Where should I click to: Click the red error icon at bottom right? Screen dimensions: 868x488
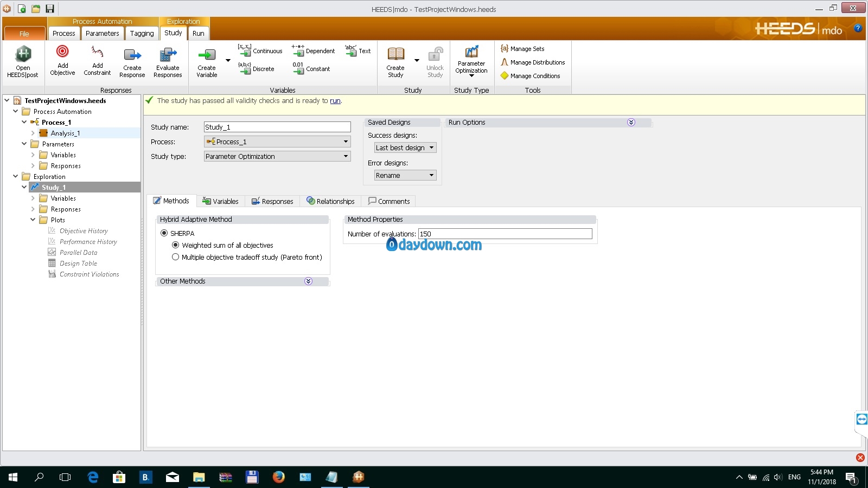click(860, 458)
